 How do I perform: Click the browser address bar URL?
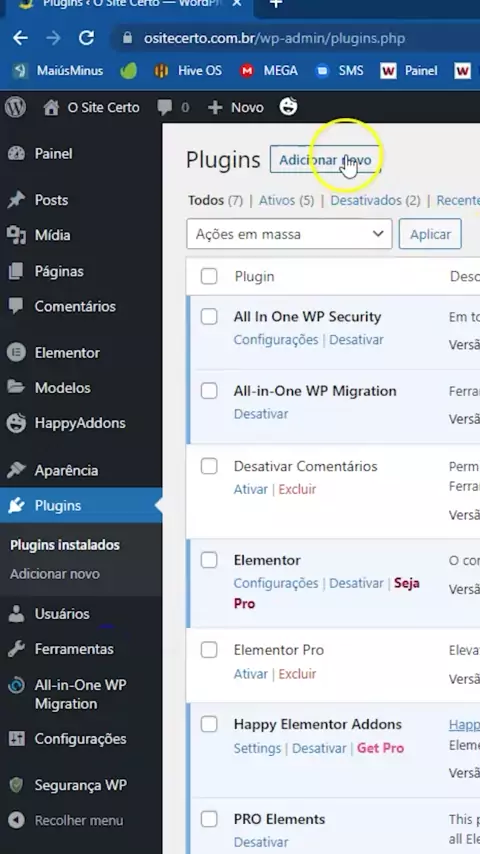(275, 38)
